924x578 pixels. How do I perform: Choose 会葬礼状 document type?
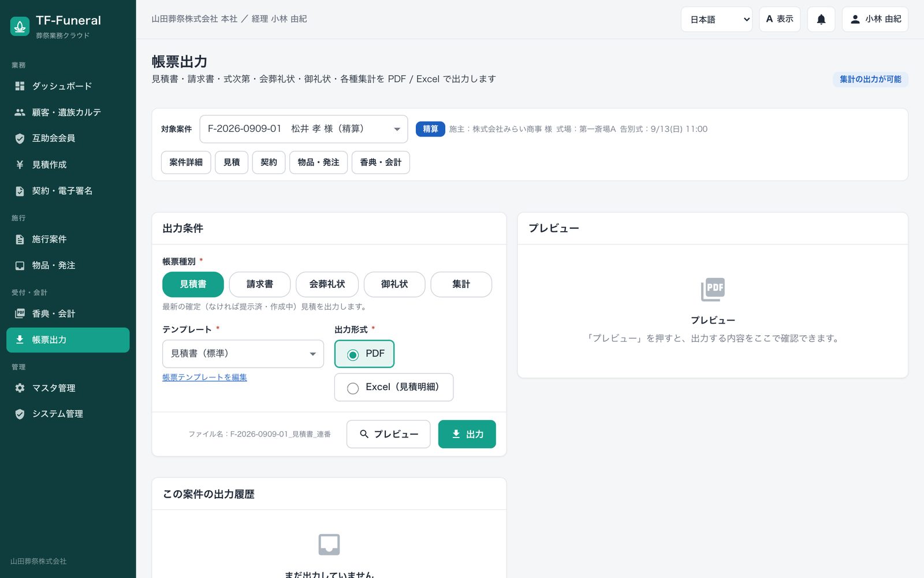pos(327,284)
